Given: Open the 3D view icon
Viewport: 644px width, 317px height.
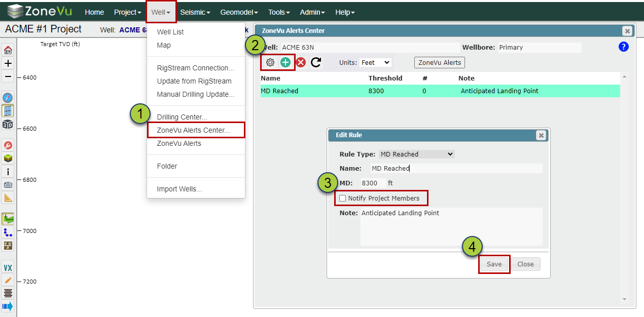Looking at the screenshot, I should [x=8, y=124].
